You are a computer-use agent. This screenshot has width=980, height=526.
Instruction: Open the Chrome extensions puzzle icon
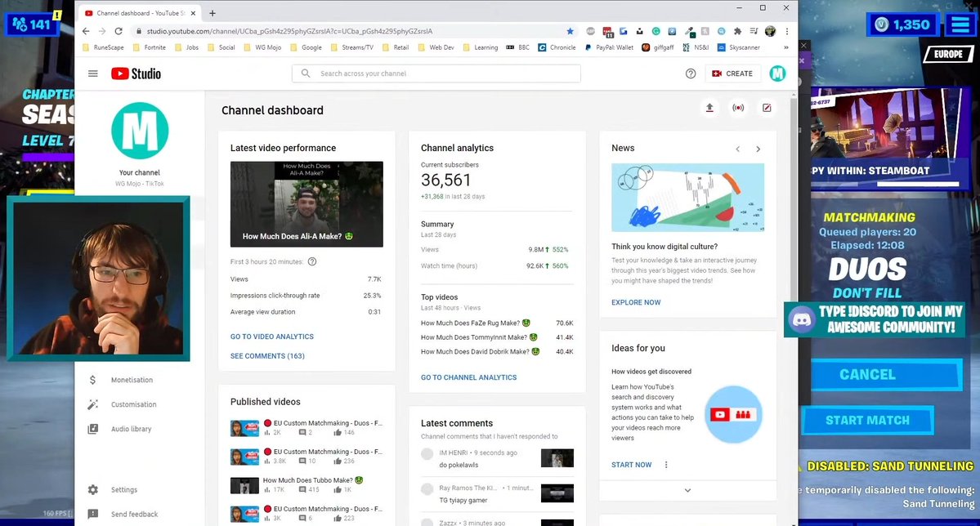737,30
